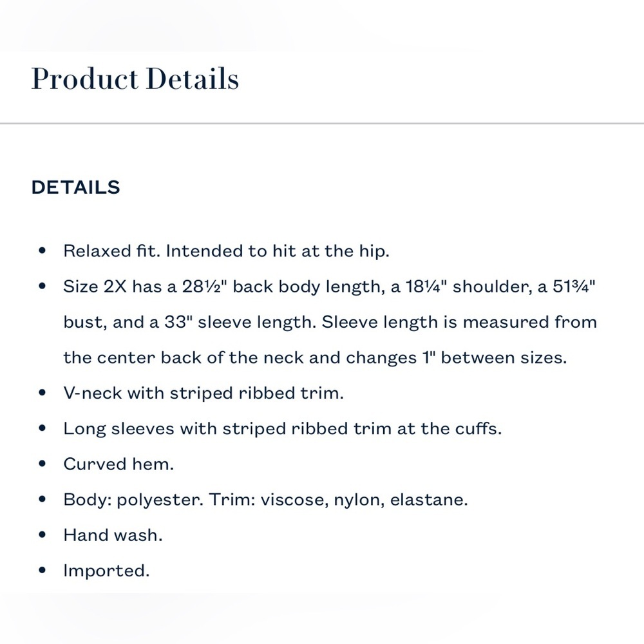The image size is (644, 644).
Task: Click the V-neck with striped ribbed trim text
Action: tap(204, 393)
